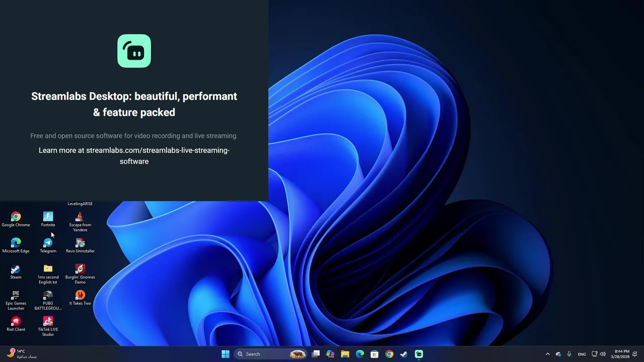Open Steam from the taskbar
The height and width of the screenshot is (362, 644).
click(x=404, y=354)
